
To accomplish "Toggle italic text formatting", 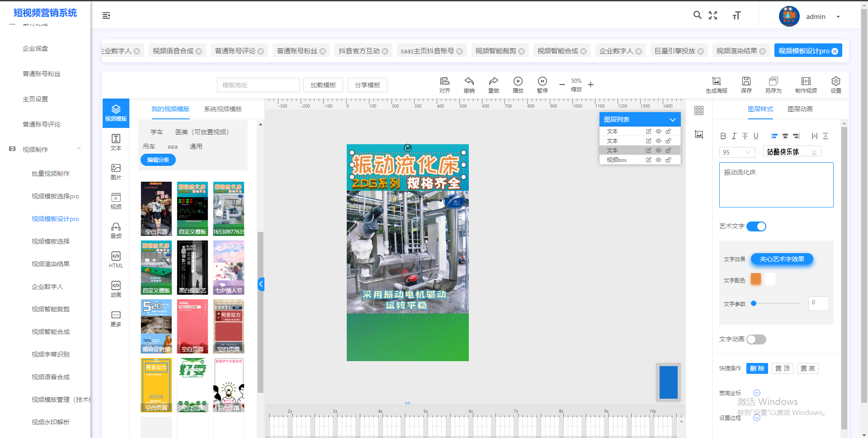I will point(734,136).
